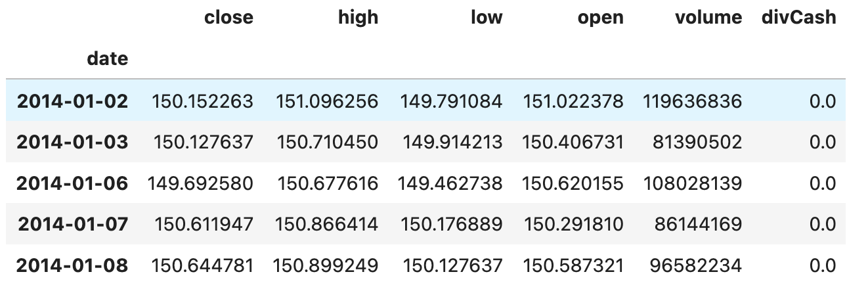
Task: Select the 2014-01-08 row index
Action: tap(72, 265)
